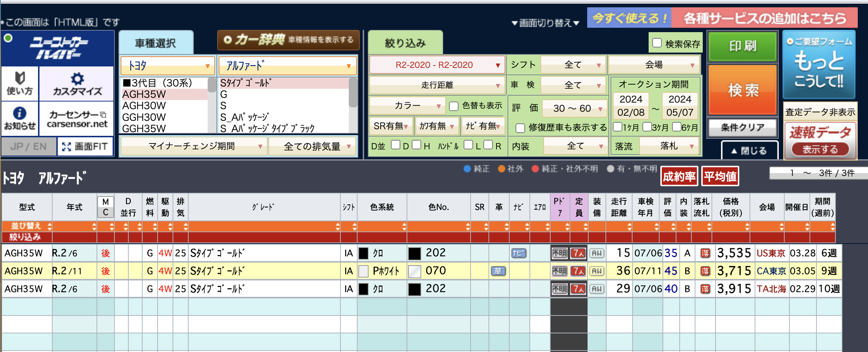The height and width of the screenshot is (352, 868).
Task: Open the 使い方 how-to guide icon
Action: pyautogui.click(x=20, y=84)
